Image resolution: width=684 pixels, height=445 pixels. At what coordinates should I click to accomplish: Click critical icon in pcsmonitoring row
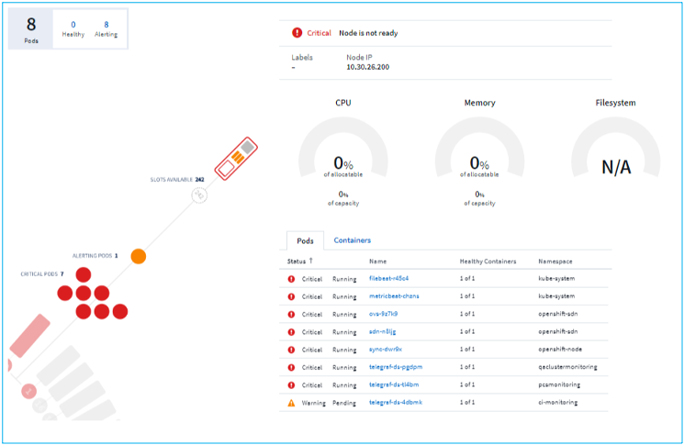(x=291, y=385)
